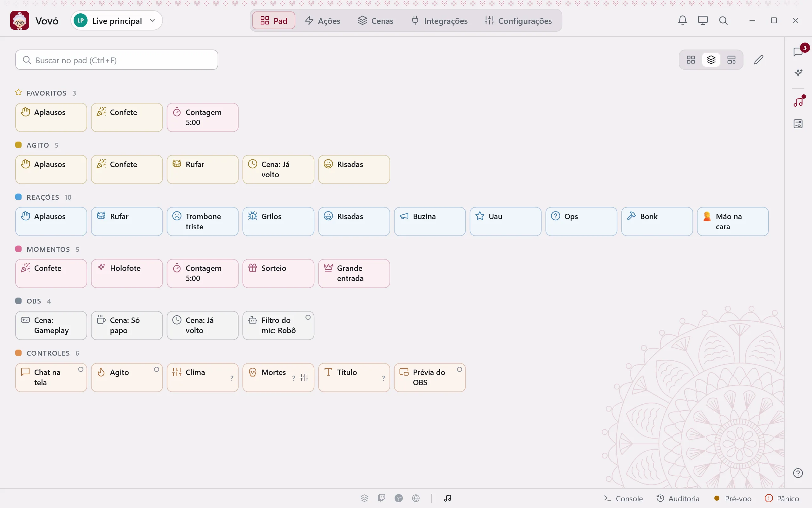
Task: Click the globe status icon
Action: coord(416,498)
